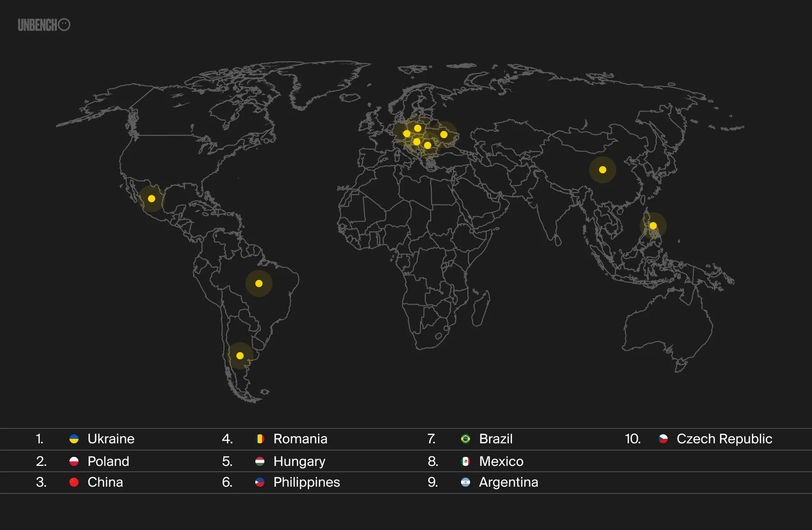Click the Philippines flag icon
812x530 pixels.
[x=258, y=482]
